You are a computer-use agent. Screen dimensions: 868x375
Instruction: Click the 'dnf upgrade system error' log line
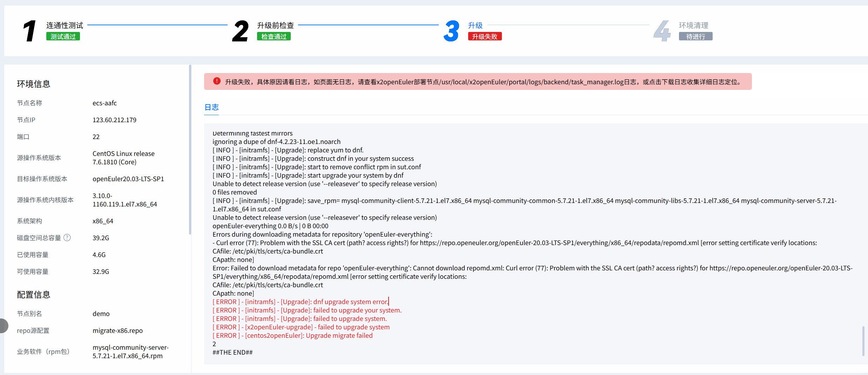(300, 302)
